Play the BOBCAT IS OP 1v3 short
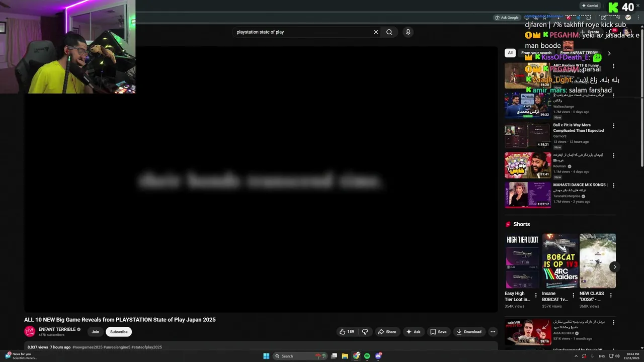644x362 pixels. tap(560, 261)
